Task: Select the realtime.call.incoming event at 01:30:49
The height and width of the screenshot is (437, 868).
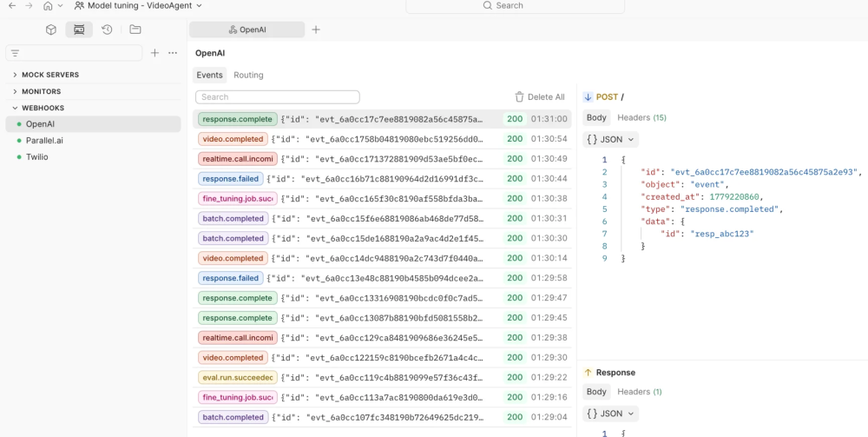Action: 382,159
